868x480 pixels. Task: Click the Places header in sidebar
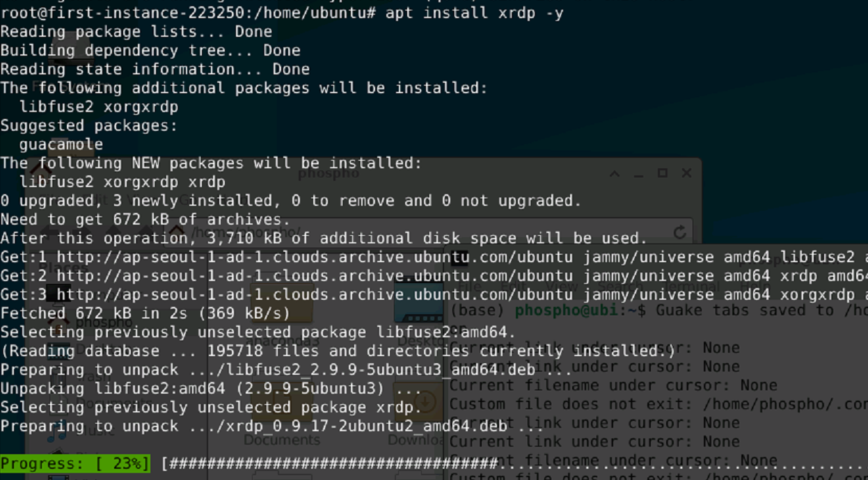coord(63,266)
